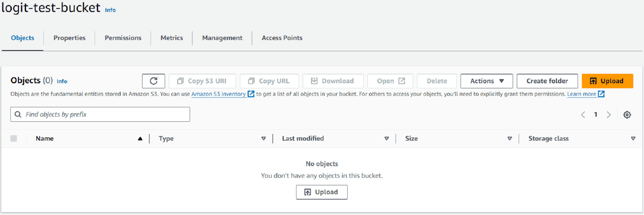Click the Copy URL button
Screen dimensions: 644x215
coord(269,81)
